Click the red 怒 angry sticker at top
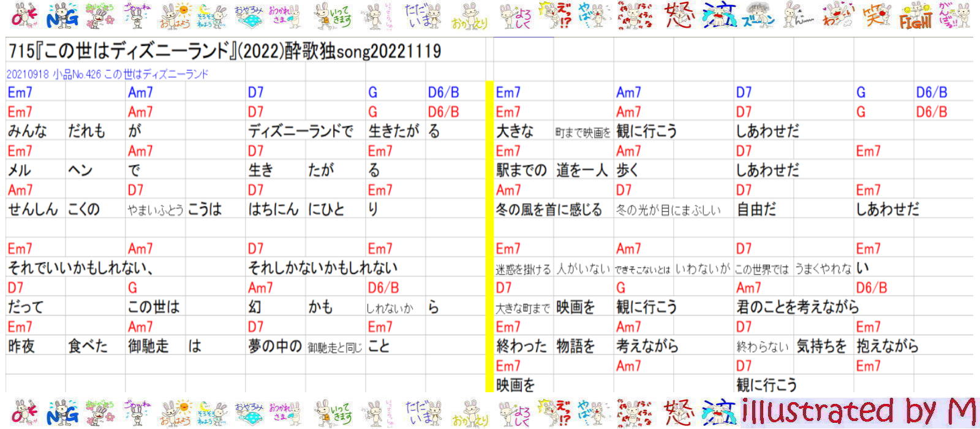980x429 pixels. click(x=679, y=16)
